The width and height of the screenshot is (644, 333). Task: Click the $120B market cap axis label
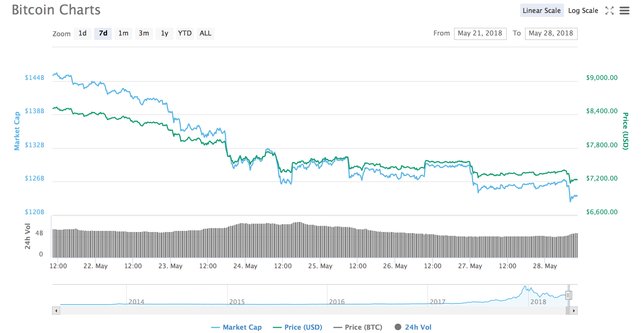pos(34,212)
